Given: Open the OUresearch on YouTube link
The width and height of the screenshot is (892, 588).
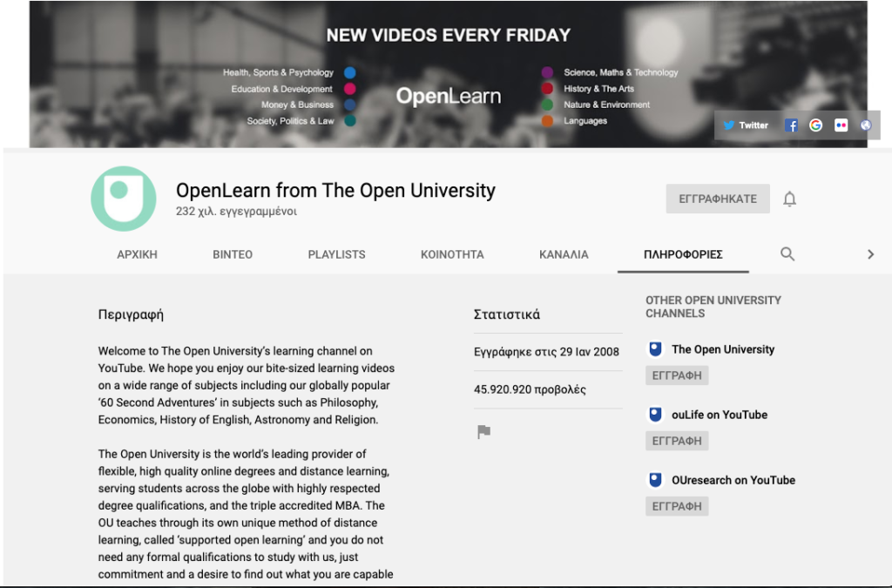Looking at the screenshot, I should (x=733, y=480).
